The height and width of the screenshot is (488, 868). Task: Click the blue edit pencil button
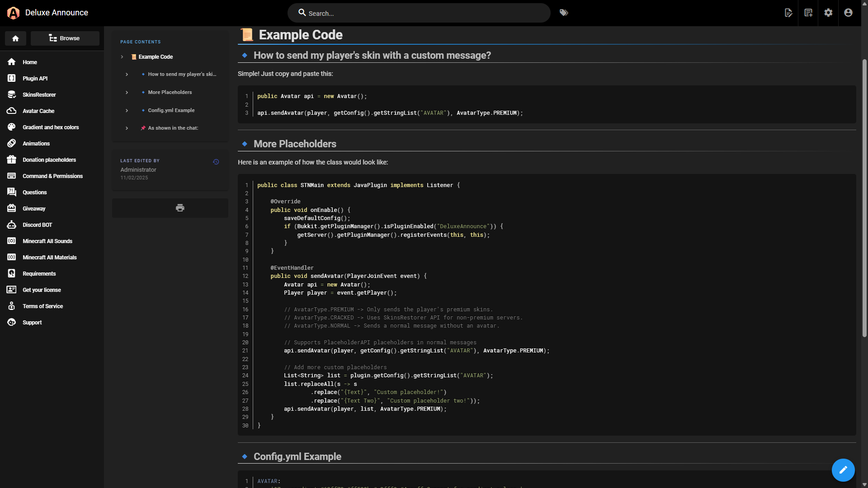[x=843, y=470]
